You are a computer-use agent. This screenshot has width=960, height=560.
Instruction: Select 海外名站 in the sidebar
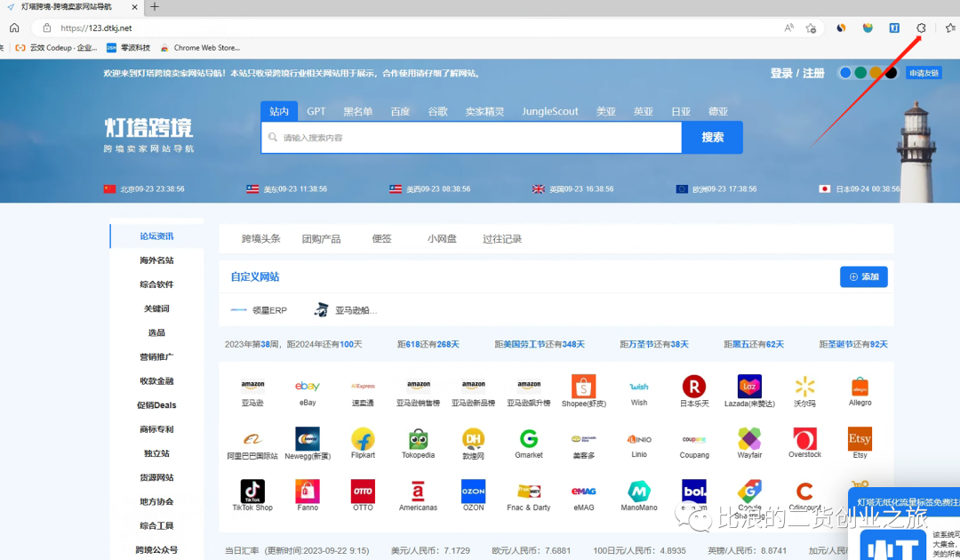pyautogui.click(x=156, y=260)
